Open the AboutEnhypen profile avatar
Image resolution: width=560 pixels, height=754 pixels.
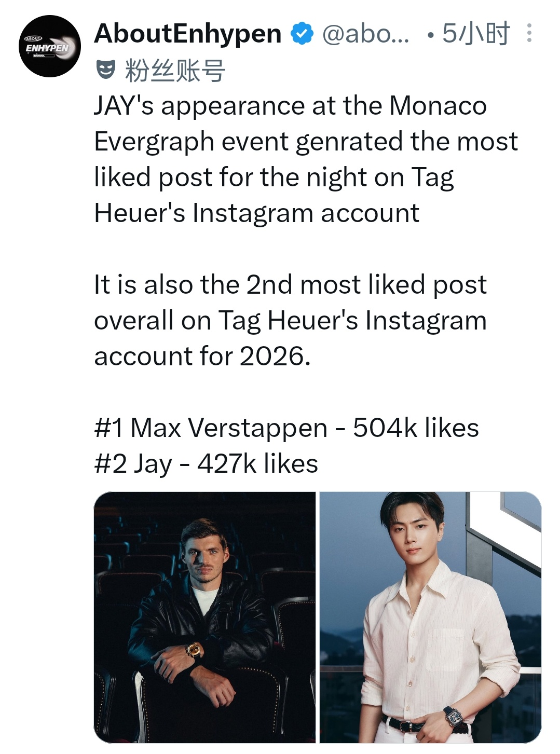(50, 46)
